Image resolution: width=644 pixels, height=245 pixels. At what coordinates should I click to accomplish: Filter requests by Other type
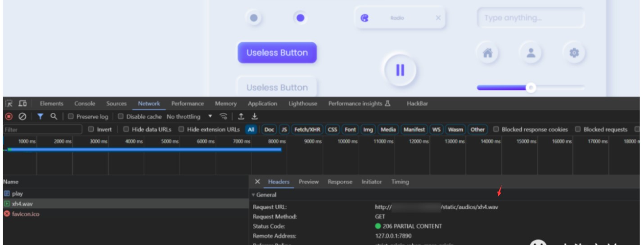pos(477,129)
